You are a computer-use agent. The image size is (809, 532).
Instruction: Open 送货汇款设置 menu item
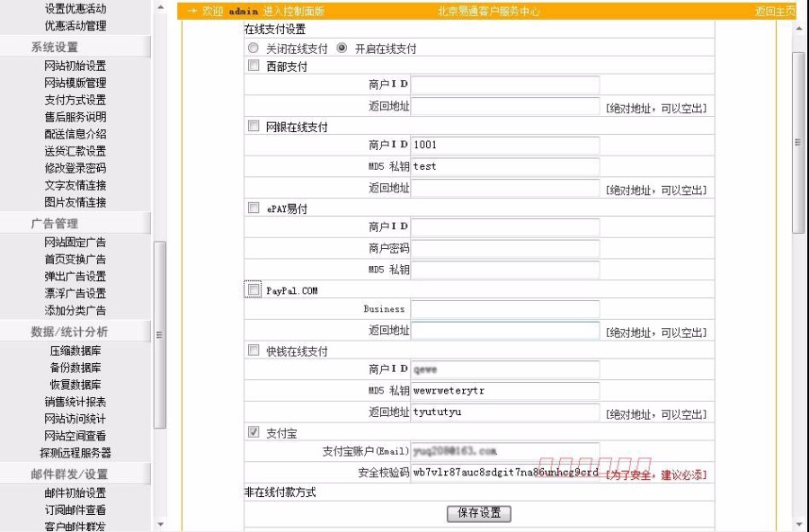point(76,151)
